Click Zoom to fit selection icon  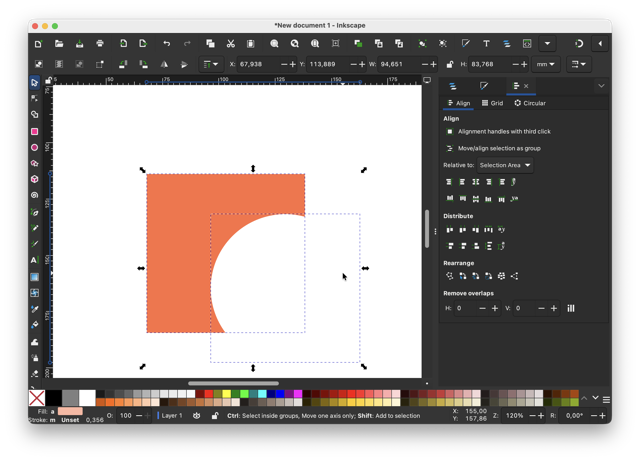[x=274, y=44]
